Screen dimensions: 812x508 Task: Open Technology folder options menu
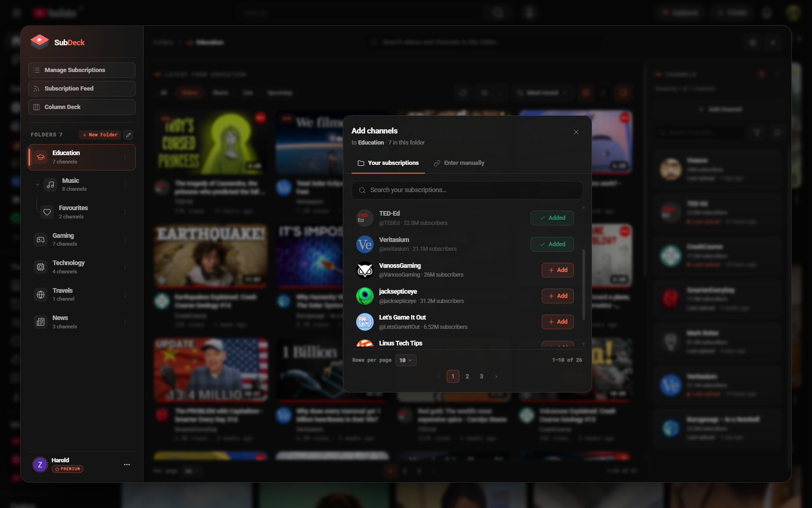coord(125,267)
